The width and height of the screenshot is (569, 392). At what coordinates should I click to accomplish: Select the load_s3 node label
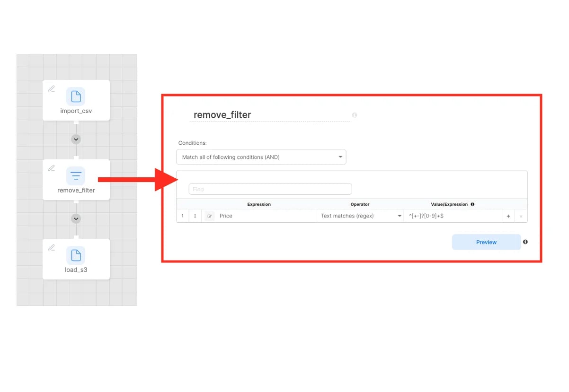tap(76, 270)
